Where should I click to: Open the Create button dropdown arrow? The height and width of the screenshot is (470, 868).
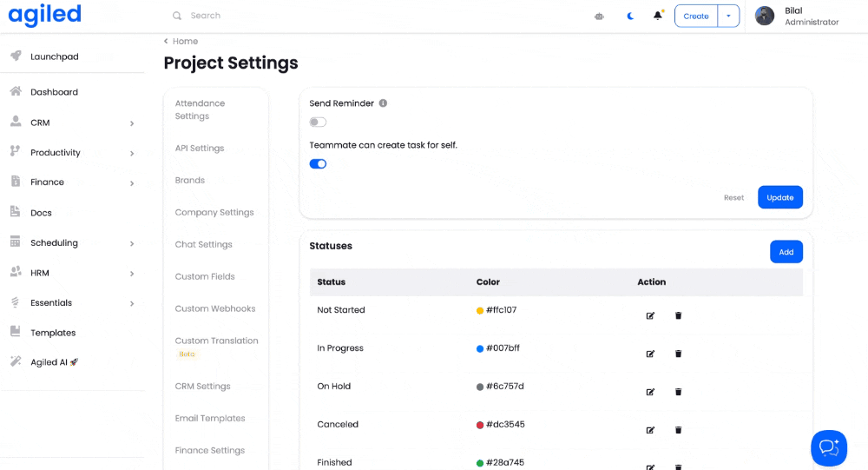(x=728, y=16)
